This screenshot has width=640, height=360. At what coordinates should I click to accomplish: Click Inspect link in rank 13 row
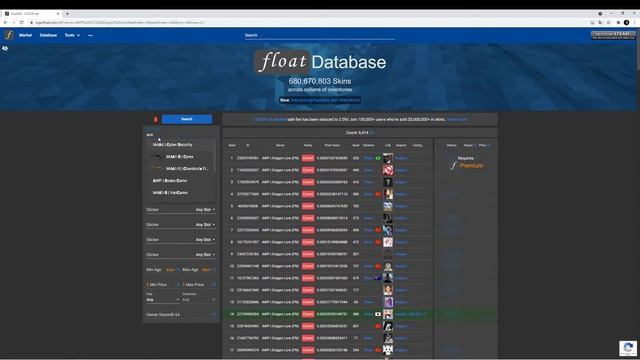(401, 302)
